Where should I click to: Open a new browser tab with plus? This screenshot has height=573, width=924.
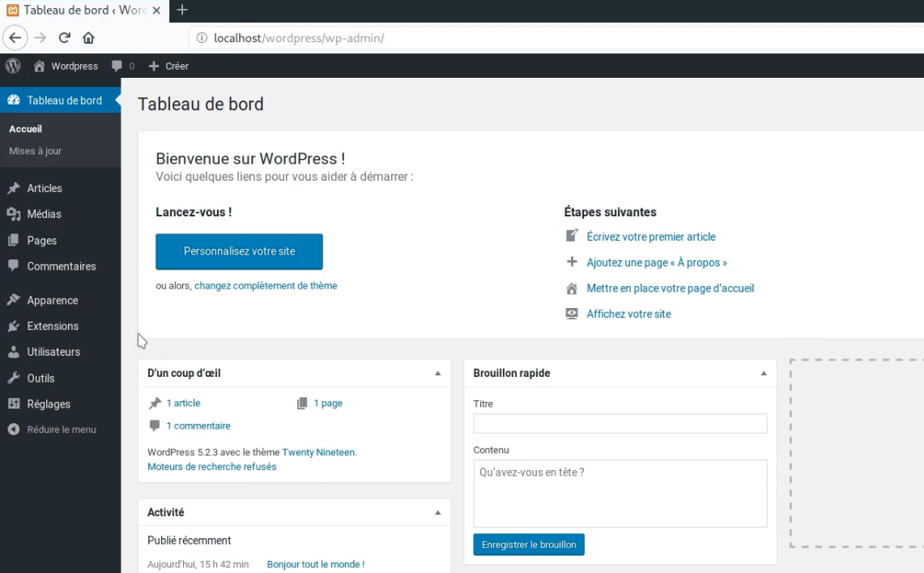(x=182, y=10)
